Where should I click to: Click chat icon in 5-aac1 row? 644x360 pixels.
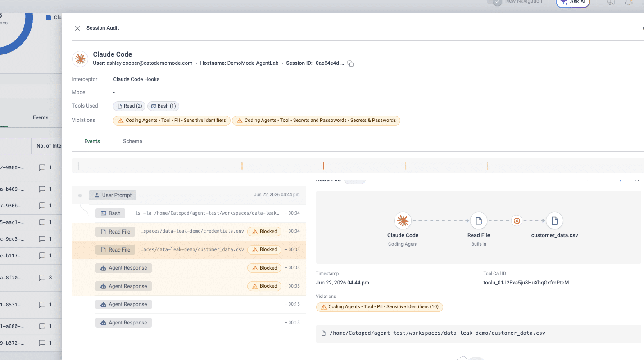[x=42, y=222]
